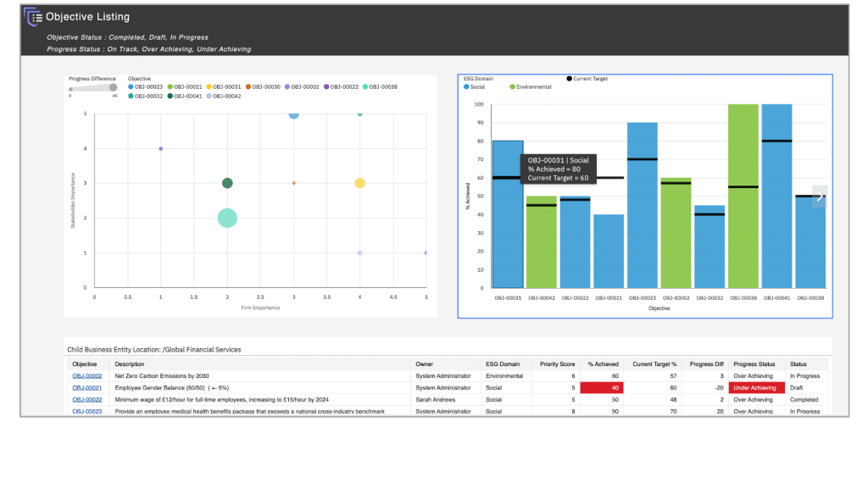
Task: Select the large OBJ-00038 turquoise bubble
Action: pyautogui.click(x=227, y=218)
